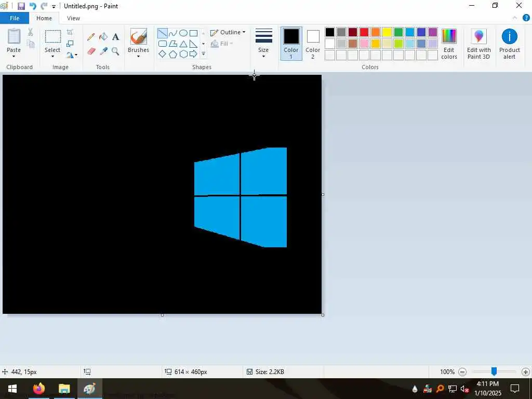The width and height of the screenshot is (532, 399).
Task: Click the zoom in plus button
Action: tap(526, 372)
